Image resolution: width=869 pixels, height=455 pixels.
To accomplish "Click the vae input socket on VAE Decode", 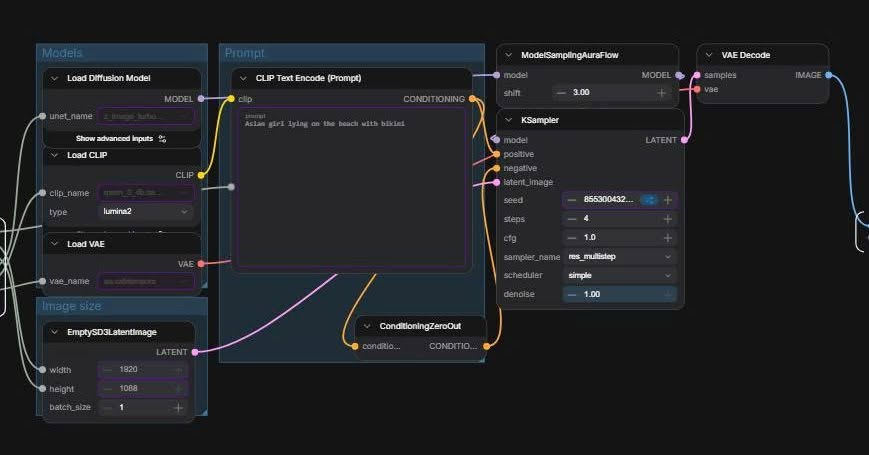I will pos(697,89).
